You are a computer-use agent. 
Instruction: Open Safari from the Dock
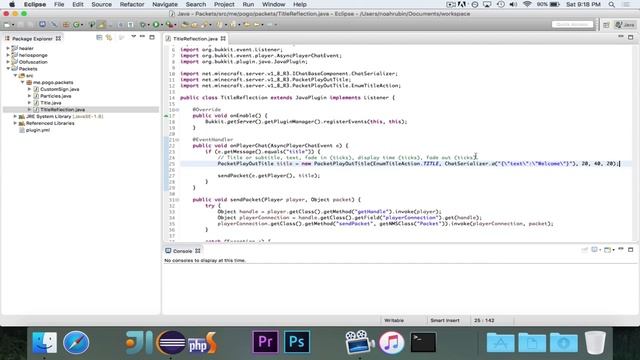click(x=76, y=342)
